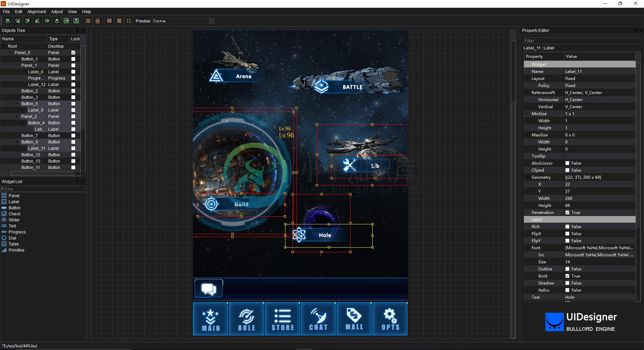Image resolution: width=644 pixels, height=350 pixels.
Task: Open the Adjust menu
Action: (57, 11)
